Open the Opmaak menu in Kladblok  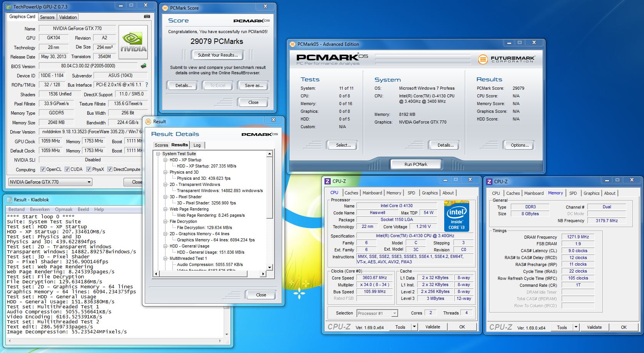coord(64,209)
